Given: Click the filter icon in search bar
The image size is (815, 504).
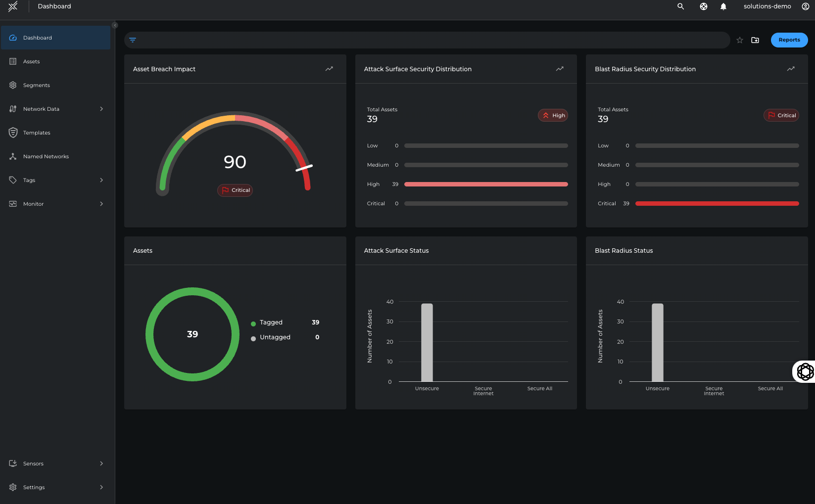Looking at the screenshot, I should pos(133,40).
